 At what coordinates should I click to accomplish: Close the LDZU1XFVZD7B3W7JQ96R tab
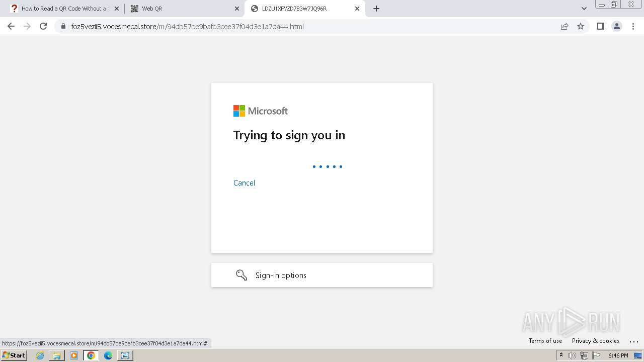point(357,9)
